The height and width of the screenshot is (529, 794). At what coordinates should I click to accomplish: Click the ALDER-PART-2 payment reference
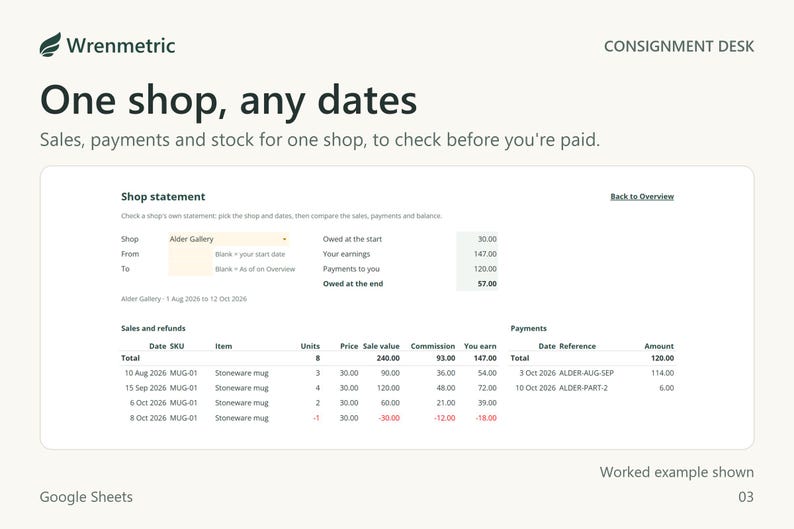583,388
